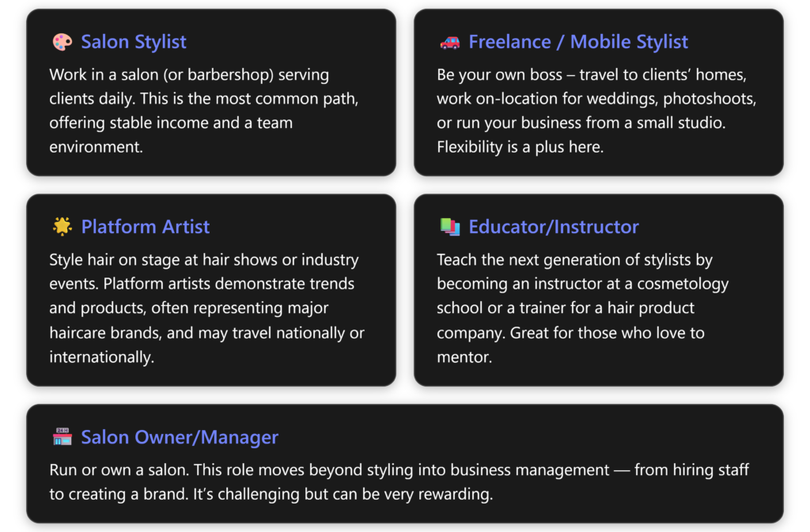Open the Salon Owner/Manager heading
This screenshot has width=810, height=532.
tap(180, 438)
